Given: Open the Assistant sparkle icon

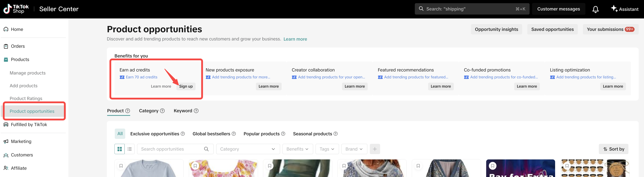Looking at the screenshot, I should [614, 9].
